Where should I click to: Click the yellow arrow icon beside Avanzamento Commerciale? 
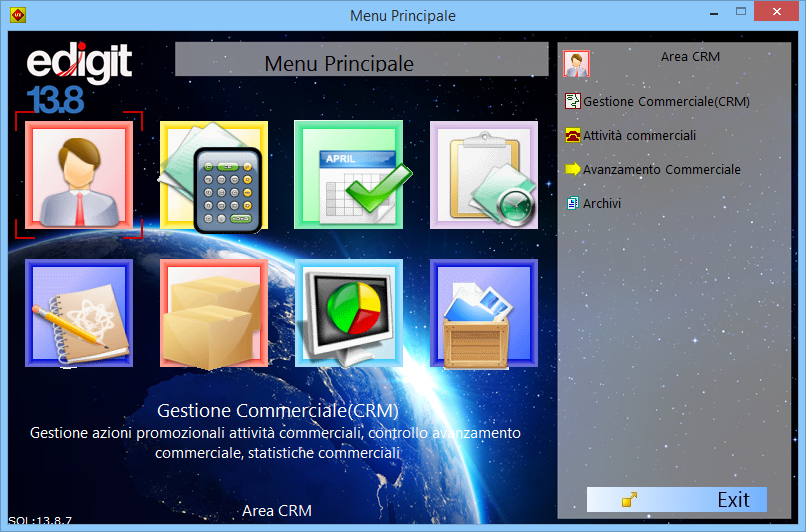(573, 170)
